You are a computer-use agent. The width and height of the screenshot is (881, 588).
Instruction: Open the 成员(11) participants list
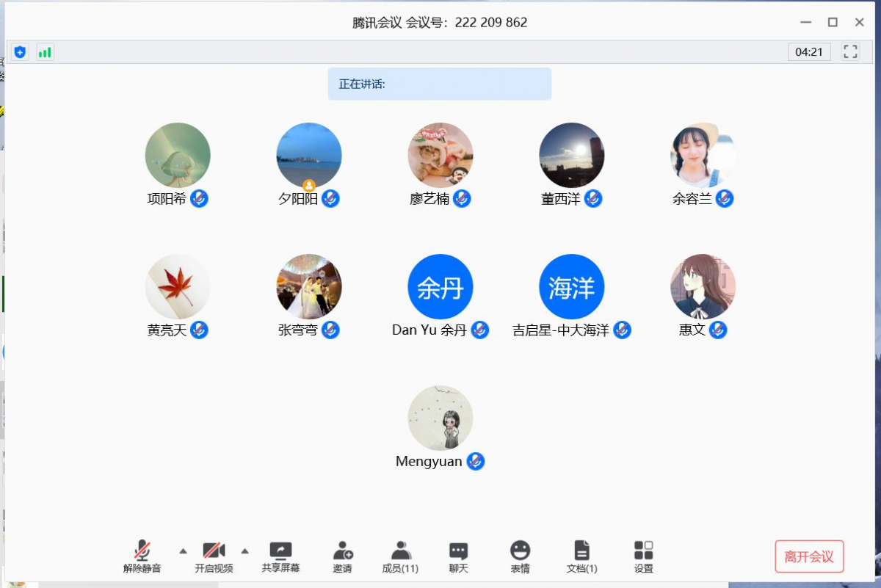tap(399, 551)
